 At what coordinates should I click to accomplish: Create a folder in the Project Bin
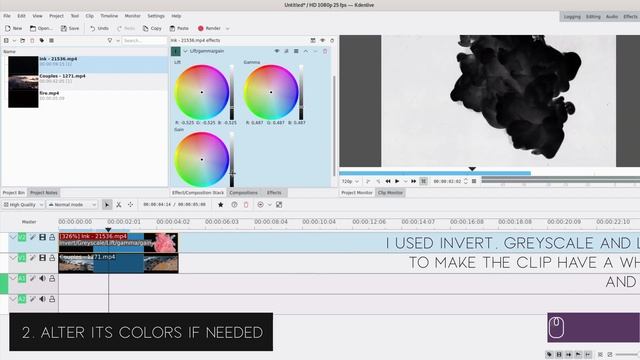22,40
